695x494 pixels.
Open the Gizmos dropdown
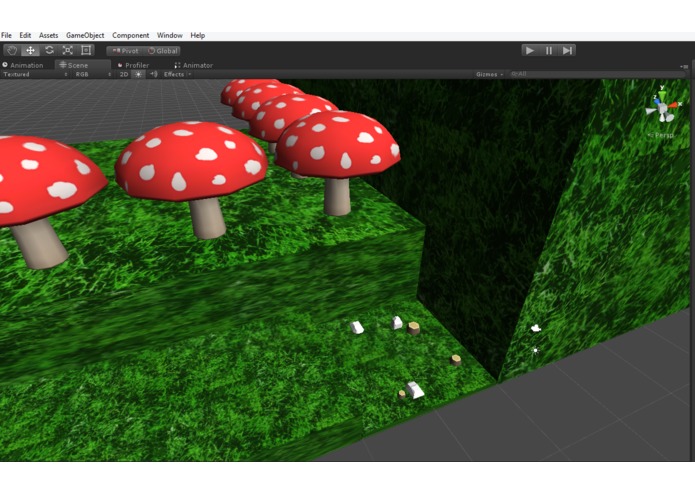489,74
